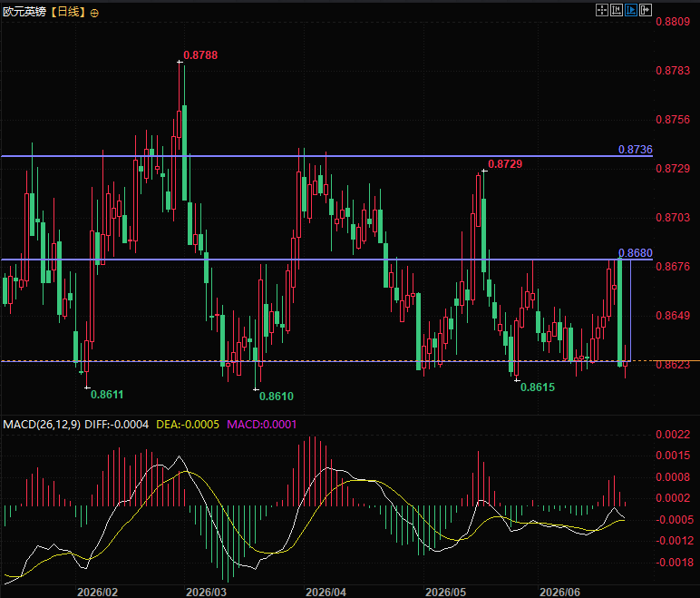This screenshot has width=700, height=598.
Task: Click the 0.0008 MACD axis label
Action: click(673, 477)
